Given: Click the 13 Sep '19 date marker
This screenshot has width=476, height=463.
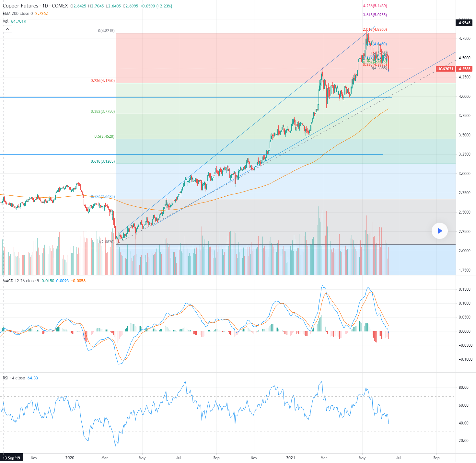Looking at the screenshot, I should [x=12, y=458].
